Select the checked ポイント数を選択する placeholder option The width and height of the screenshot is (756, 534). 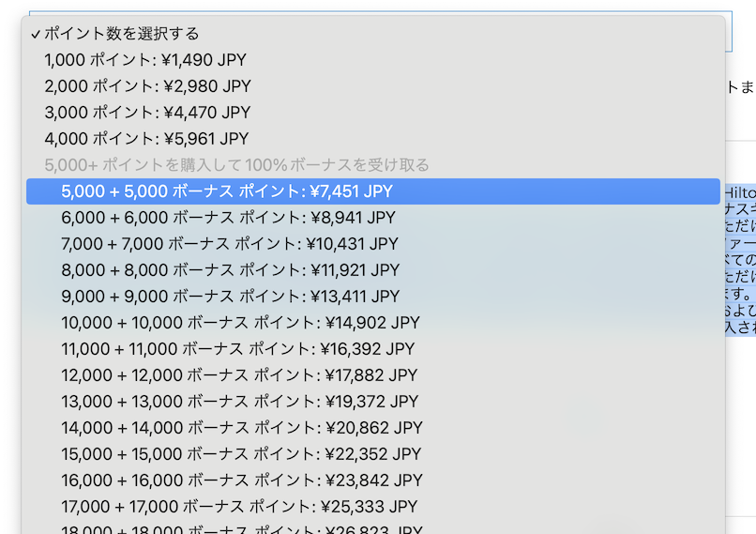(x=373, y=34)
